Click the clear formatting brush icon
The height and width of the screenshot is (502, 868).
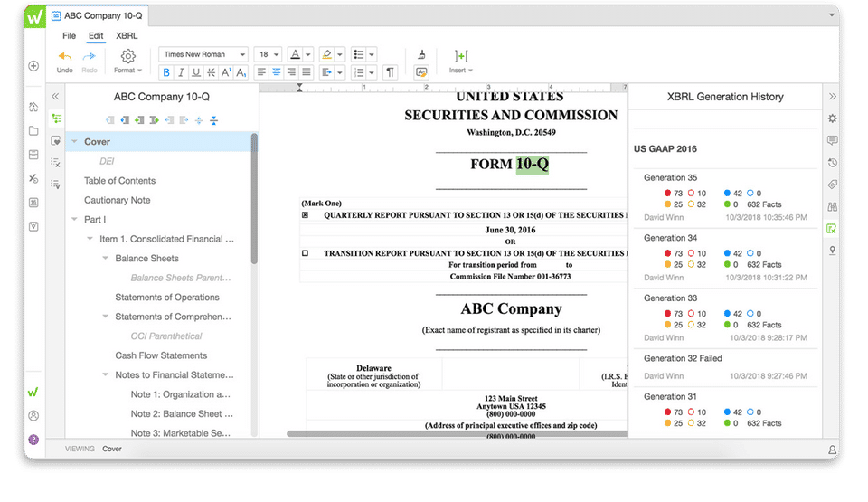[422, 54]
